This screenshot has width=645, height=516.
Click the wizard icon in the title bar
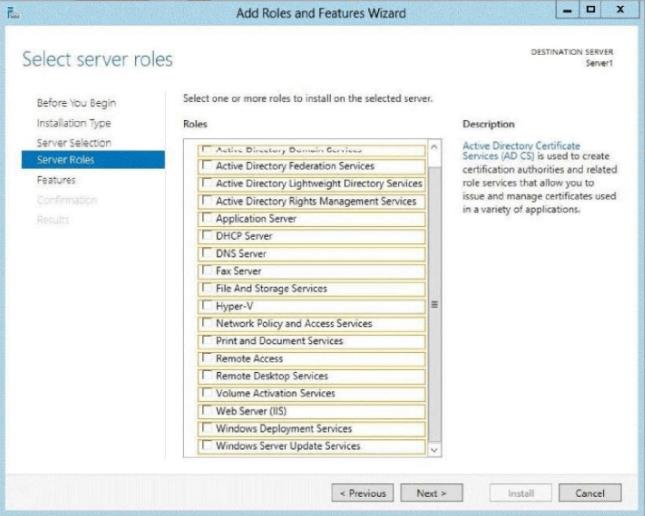point(13,13)
